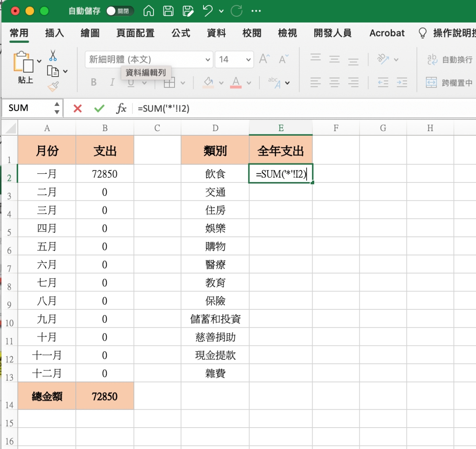The width and height of the screenshot is (476, 449).
Task: Open the 插入 ribbon tab
Action: [54, 33]
